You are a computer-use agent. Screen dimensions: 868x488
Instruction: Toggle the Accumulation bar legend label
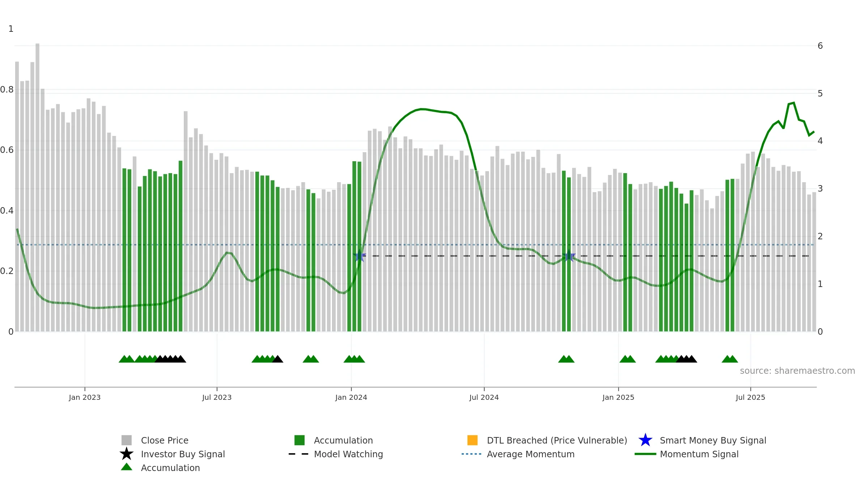[x=343, y=440]
